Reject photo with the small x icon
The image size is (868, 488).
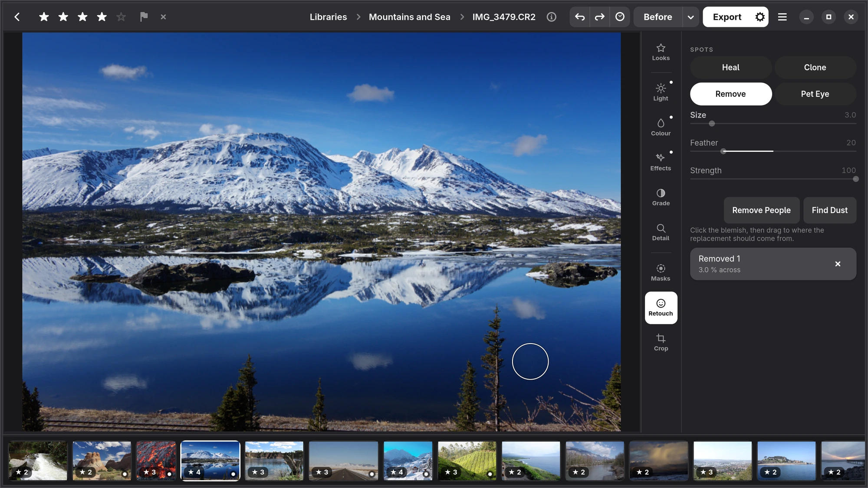163,17
